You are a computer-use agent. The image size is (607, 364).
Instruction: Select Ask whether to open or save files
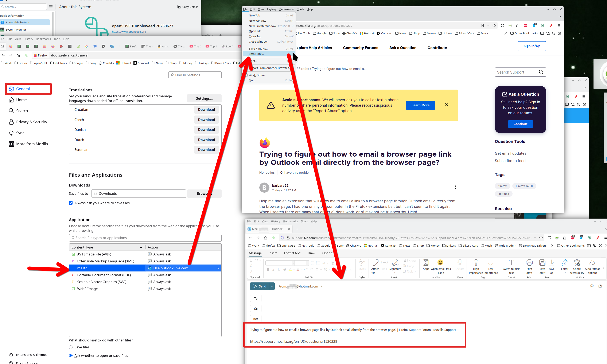(x=71, y=356)
